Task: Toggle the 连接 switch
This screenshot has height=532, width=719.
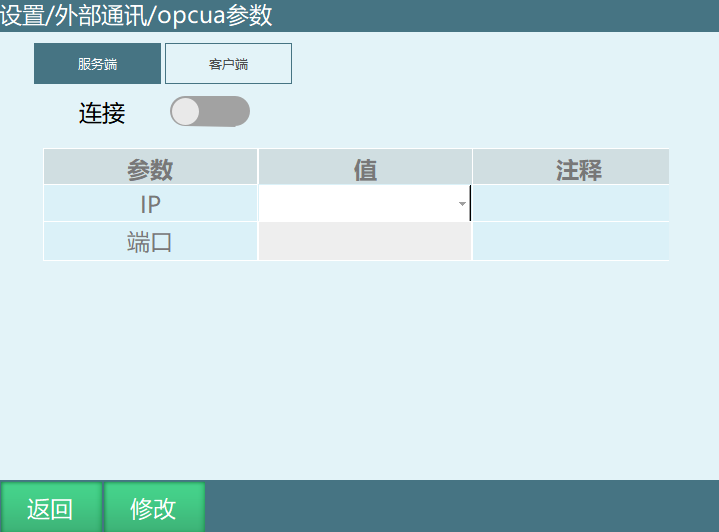Action: (210, 112)
